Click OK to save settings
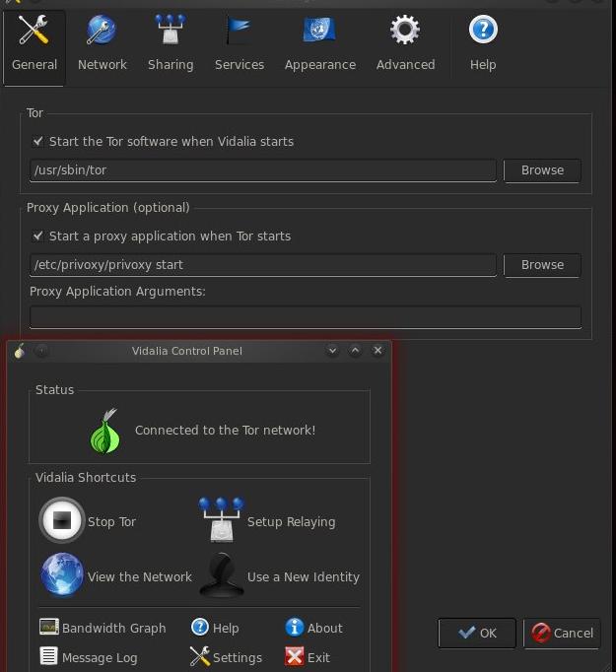This screenshot has height=672, width=616. tap(477, 634)
